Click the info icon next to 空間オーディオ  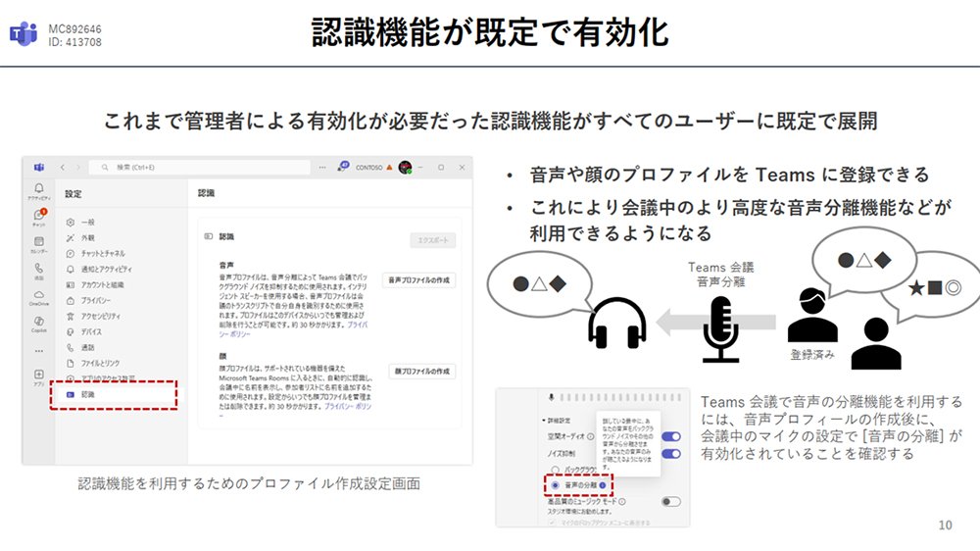tap(590, 436)
